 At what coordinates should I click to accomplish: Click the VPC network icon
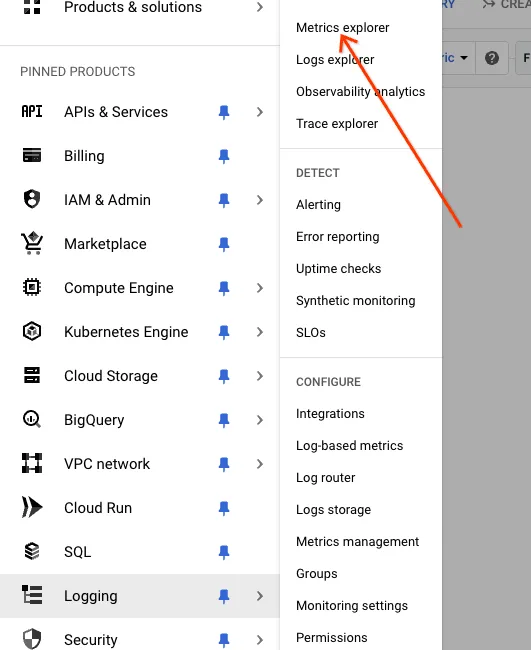(32, 463)
